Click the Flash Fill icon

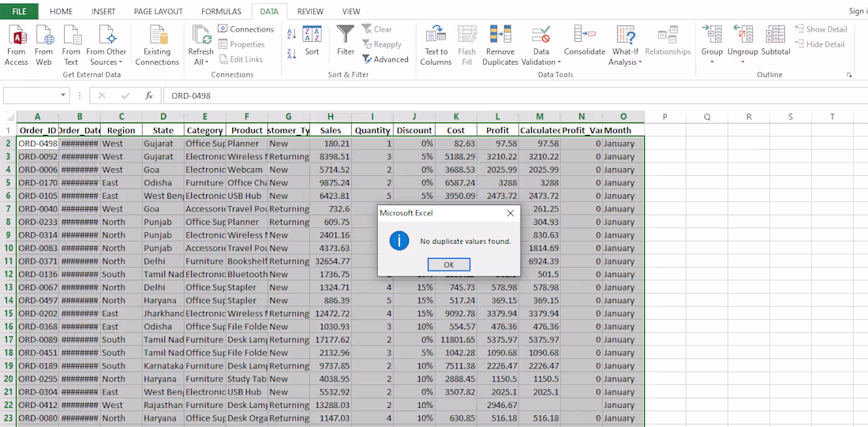[x=466, y=46]
